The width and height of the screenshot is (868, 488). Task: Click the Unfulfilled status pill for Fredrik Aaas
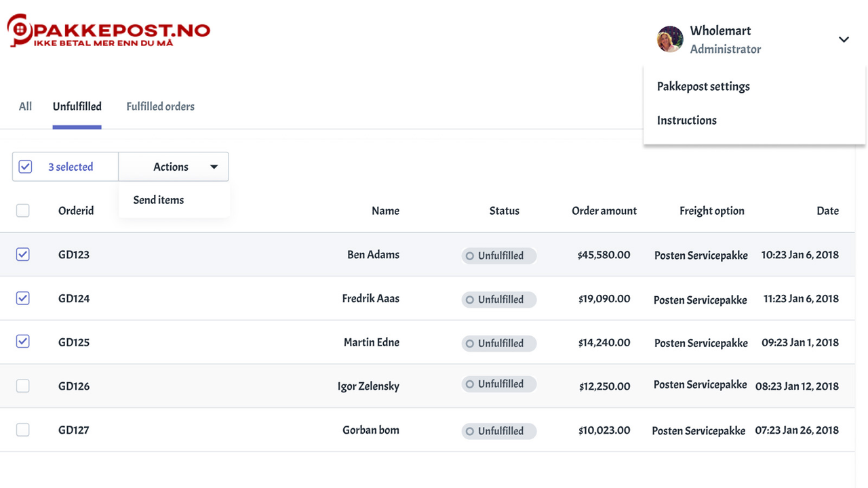pyautogui.click(x=498, y=299)
